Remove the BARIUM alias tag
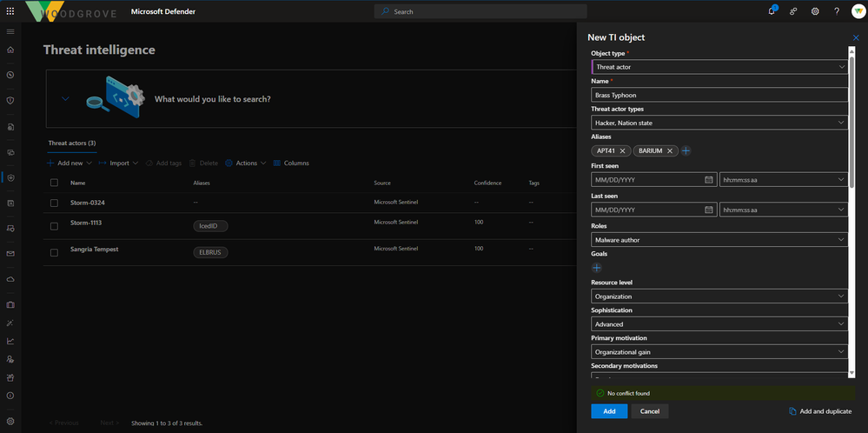This screenshot has height=433, width=868. point(669,150)
